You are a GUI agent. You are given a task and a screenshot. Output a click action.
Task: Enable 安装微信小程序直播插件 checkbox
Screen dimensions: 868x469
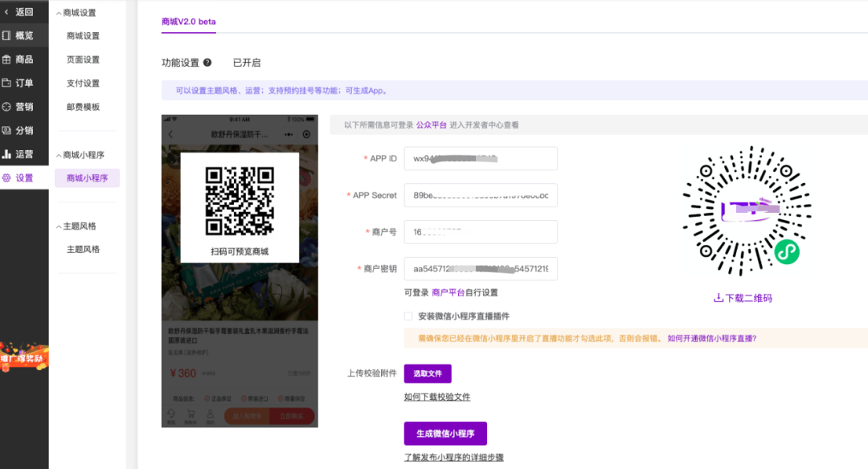(408, 316)
